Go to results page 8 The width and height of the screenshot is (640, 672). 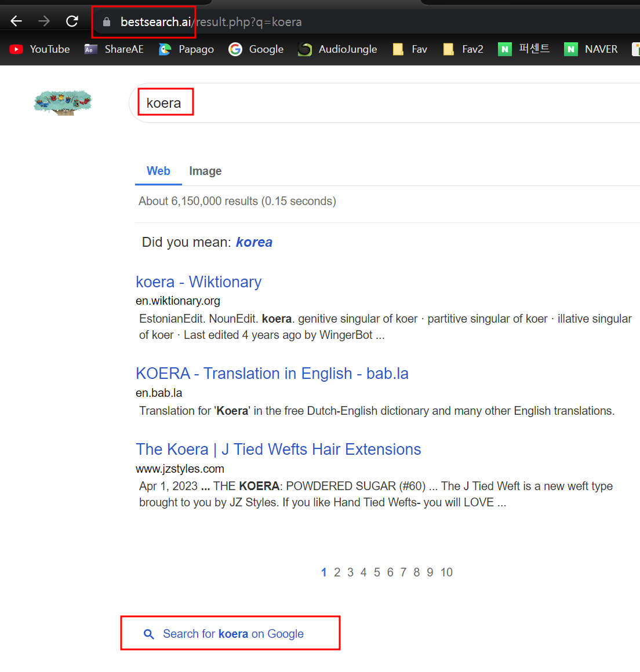416,572
